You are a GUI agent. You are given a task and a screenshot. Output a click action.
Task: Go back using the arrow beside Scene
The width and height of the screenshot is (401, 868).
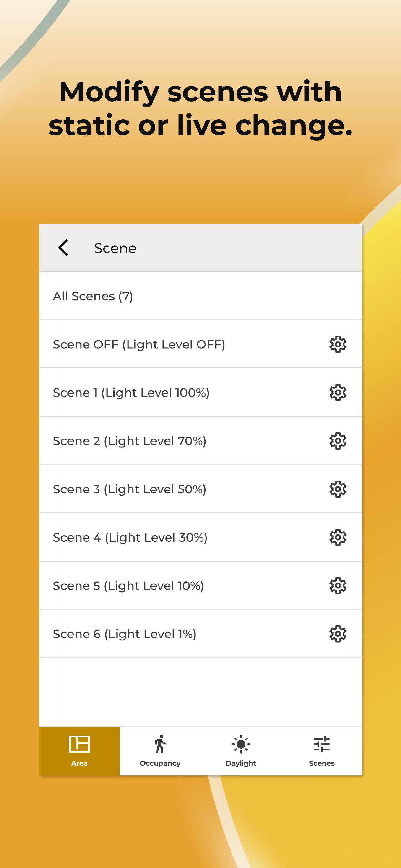click(63, 248)
